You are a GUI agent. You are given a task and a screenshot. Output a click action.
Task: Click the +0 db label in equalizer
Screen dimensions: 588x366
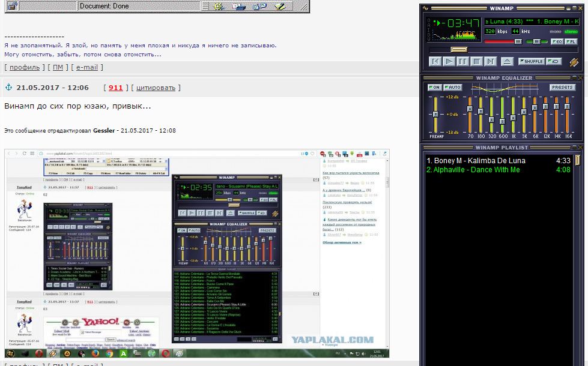pos(452,114)
